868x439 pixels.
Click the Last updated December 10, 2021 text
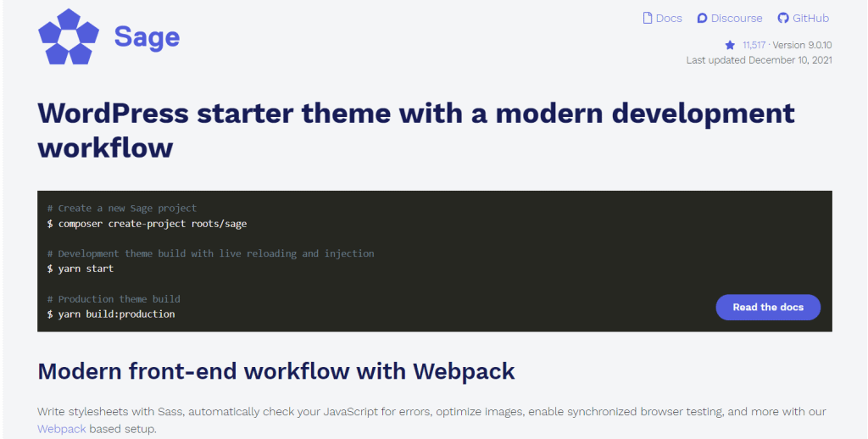pyautogui.click(x=759, y=60)
